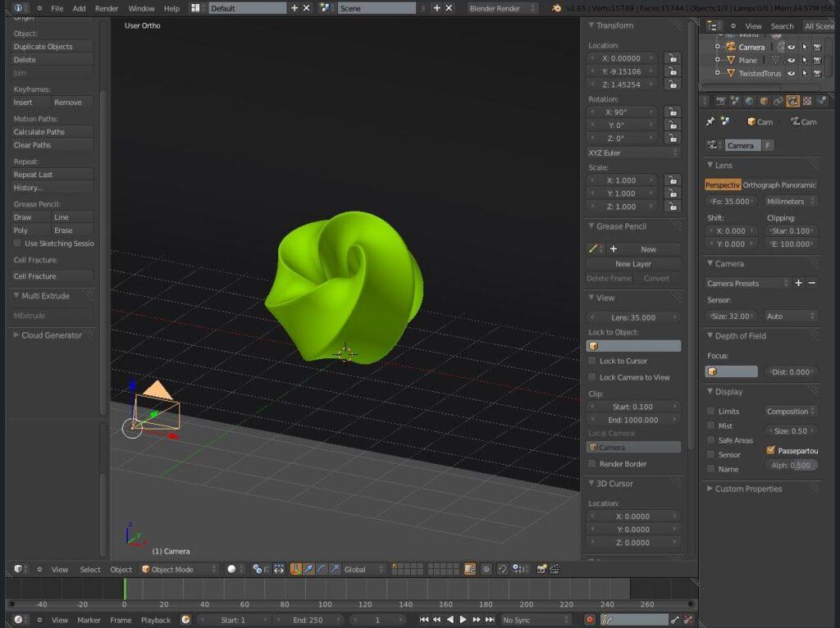Enable Lock Camera to View checkbox

click(592, 377)
